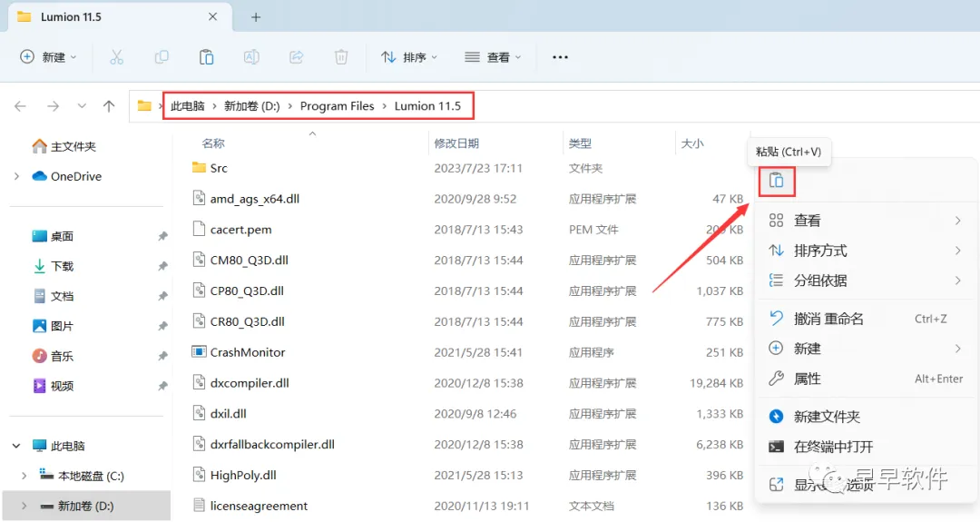Viewport: 980px width, 522px height.
Task: Open the See more ellipsis menu
Action: coord(560,57)
